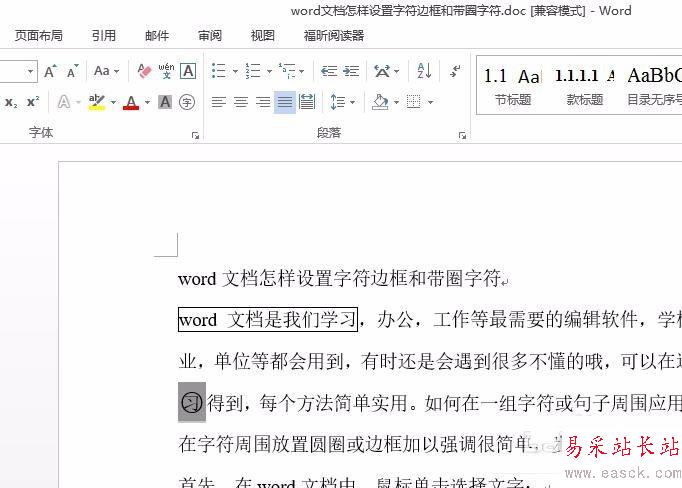Image resolution: width=682 pixels, height=488 pixels.
Task: Toggle Show/Hide paragraph marks
Action: point(455,70)
